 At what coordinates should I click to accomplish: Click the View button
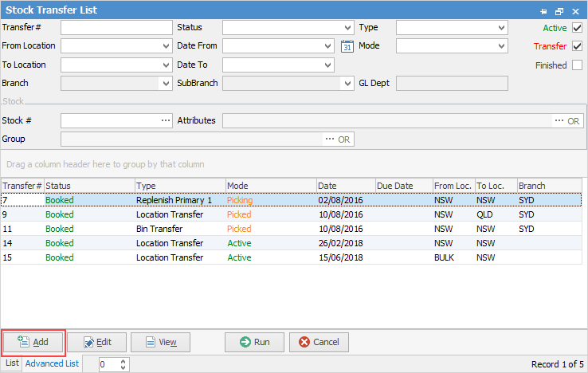160,342
